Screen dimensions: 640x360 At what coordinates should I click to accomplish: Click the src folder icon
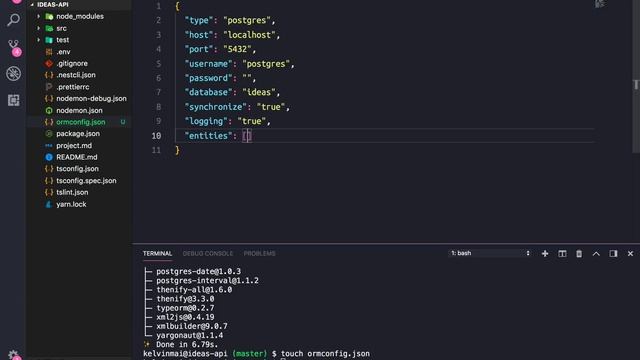pos(49,28)
